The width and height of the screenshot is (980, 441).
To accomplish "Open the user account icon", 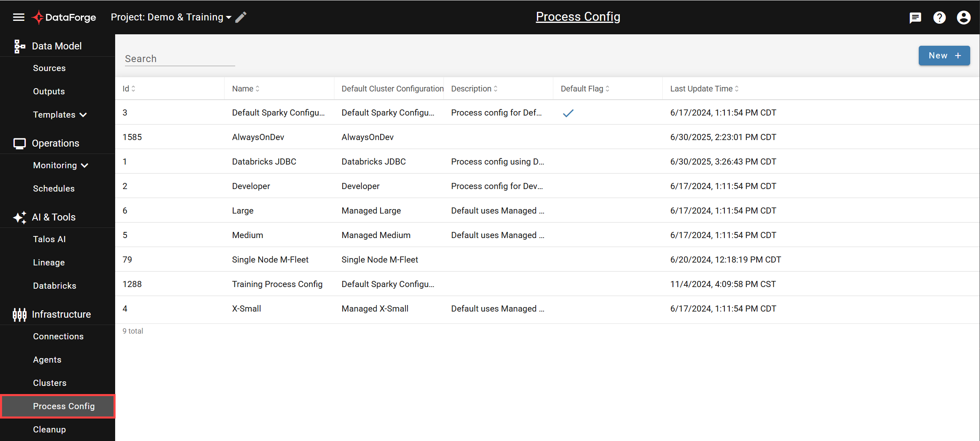I will coord(964,18).
